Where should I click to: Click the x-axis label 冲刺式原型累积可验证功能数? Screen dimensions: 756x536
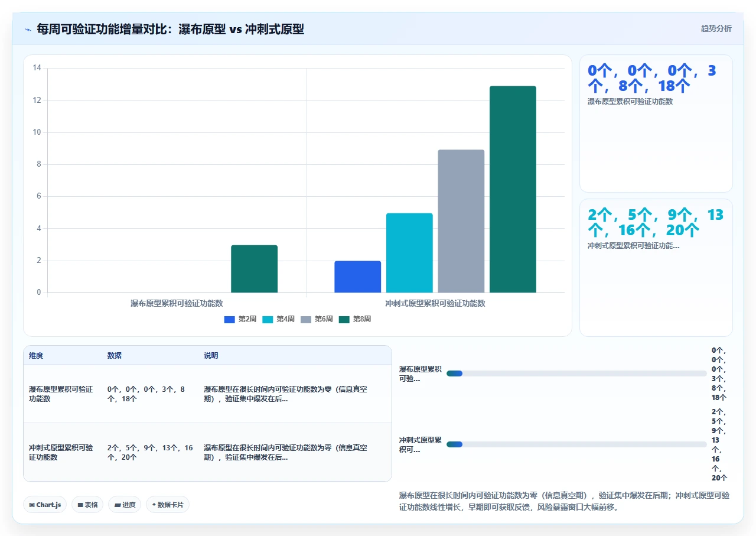pyautogui.click(x=435, y=303)
